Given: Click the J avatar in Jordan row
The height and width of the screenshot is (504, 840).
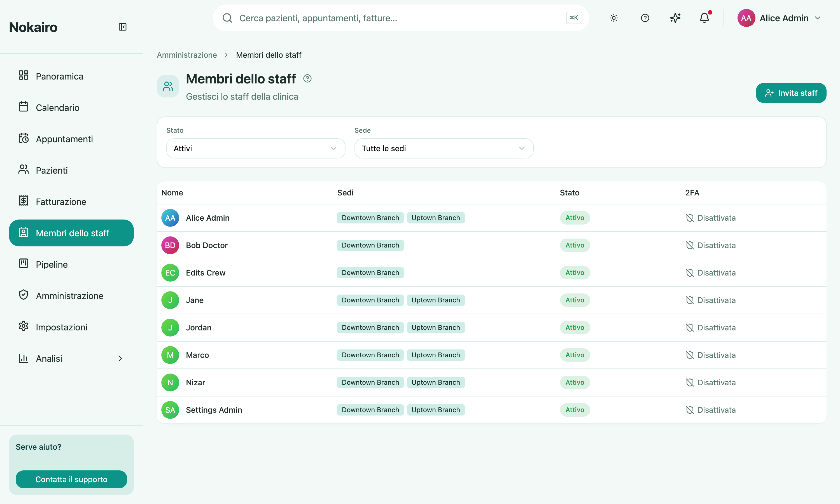Looking at the screenshot, I should pos(170,328).
